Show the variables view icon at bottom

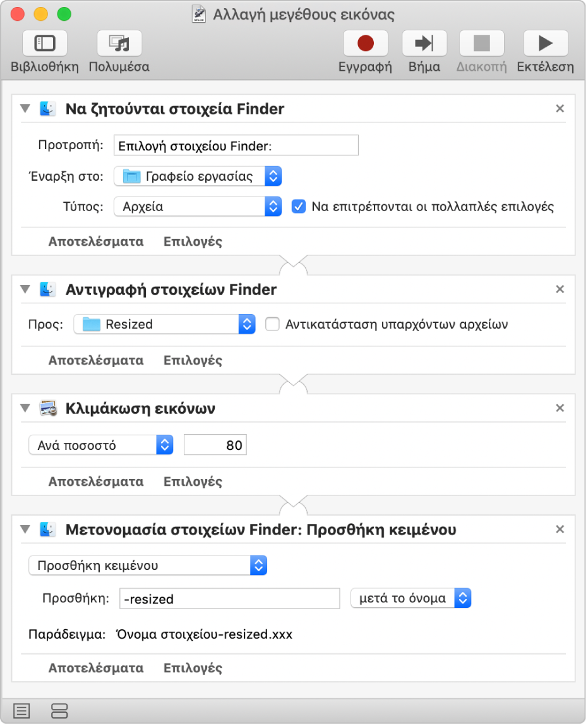59,711
